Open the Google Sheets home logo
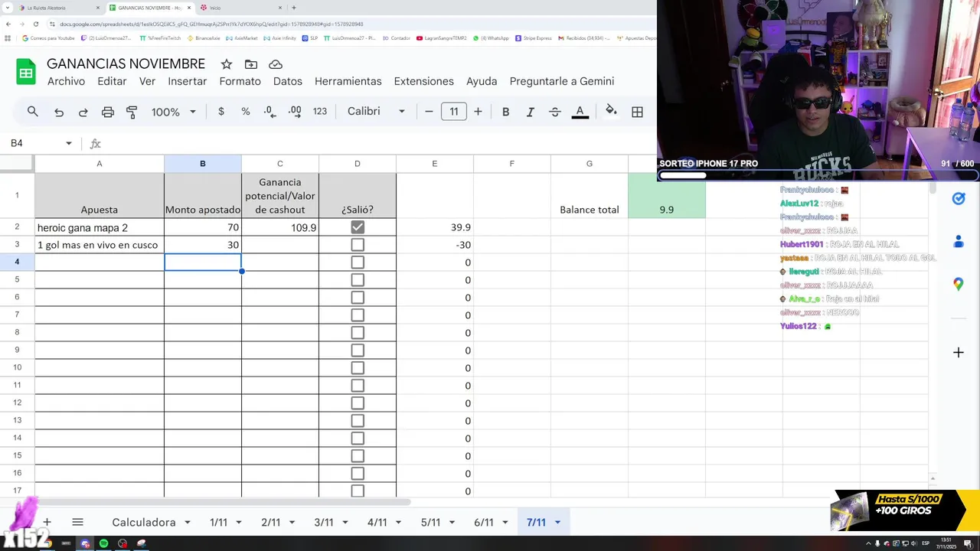The image size is (980, 551). [26, 72]
